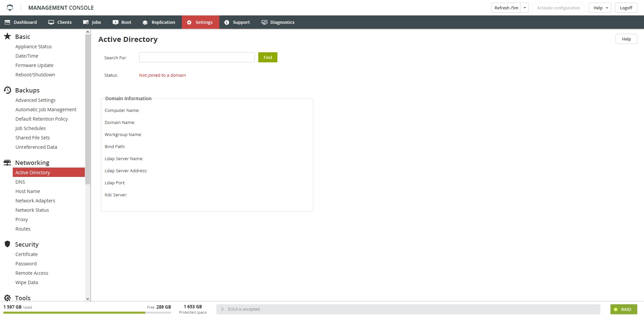Click the 'Not joined to a domain' status text
The image size is (644, 317).
point(162,75)
